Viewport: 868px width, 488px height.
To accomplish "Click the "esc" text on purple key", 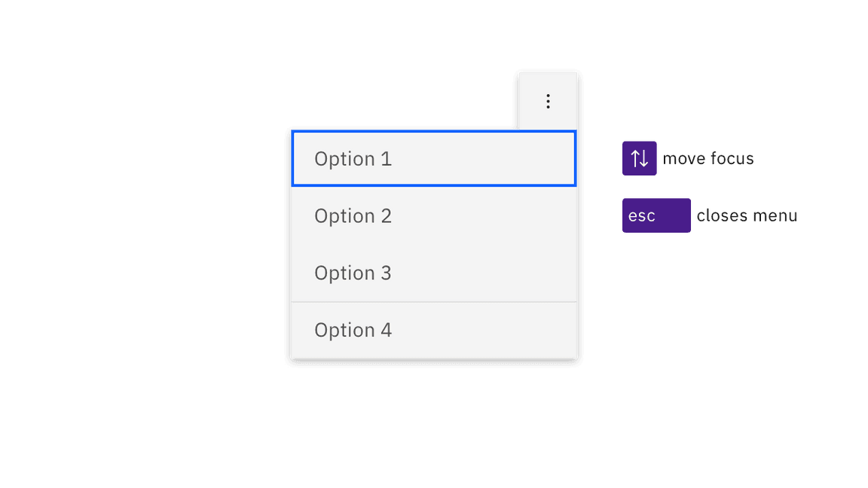I will point(642,216).
